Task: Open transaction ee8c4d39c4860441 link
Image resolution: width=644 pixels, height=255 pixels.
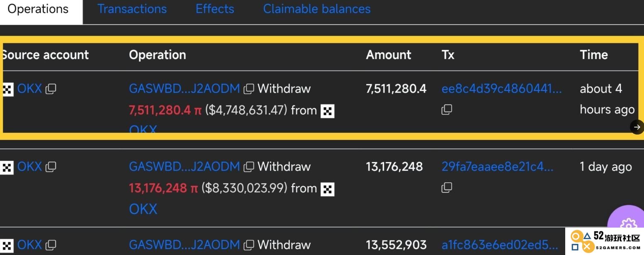Action: [502, 88]
